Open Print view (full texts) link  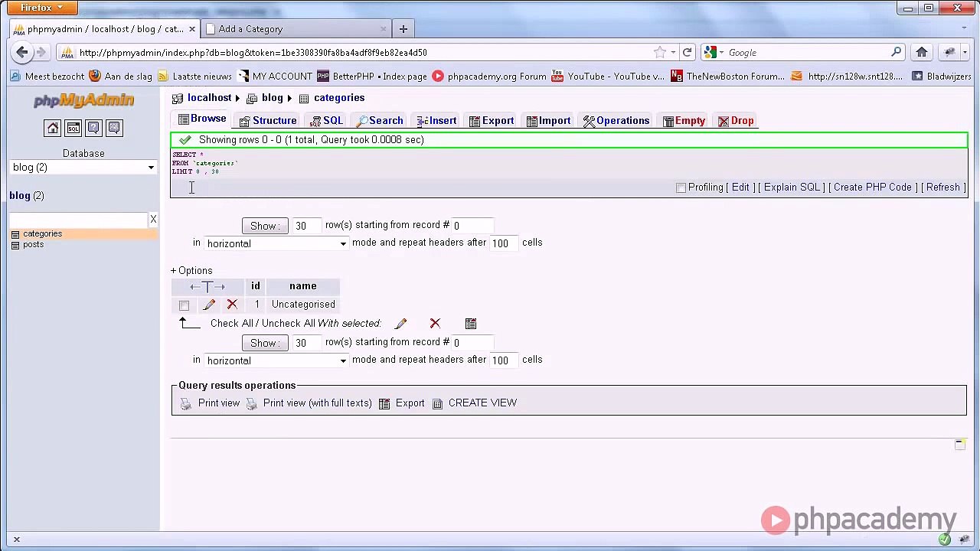coord(318,403)
